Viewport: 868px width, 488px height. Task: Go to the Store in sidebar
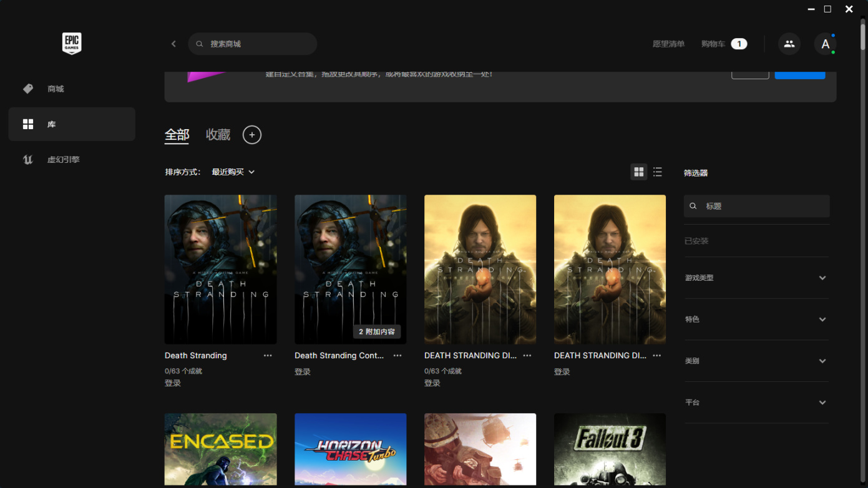(x=56, y=89)
